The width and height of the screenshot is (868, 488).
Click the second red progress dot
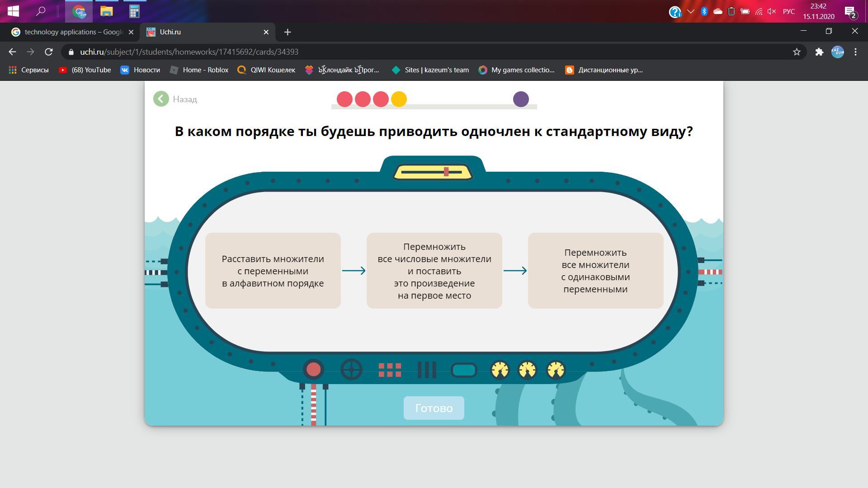[x=363, y=99]
